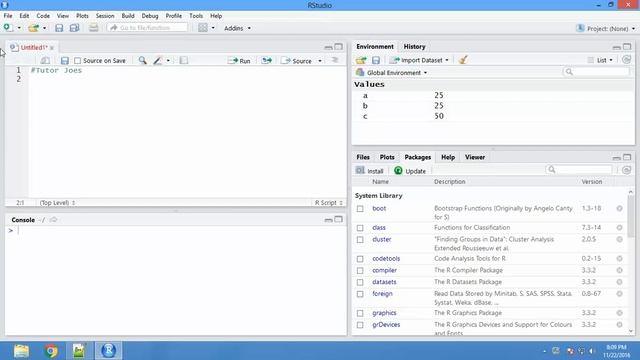Image resolution: width=640 pixels, height=360 pixels.
Task: Open the Code menu
Action: coord(43,16)
